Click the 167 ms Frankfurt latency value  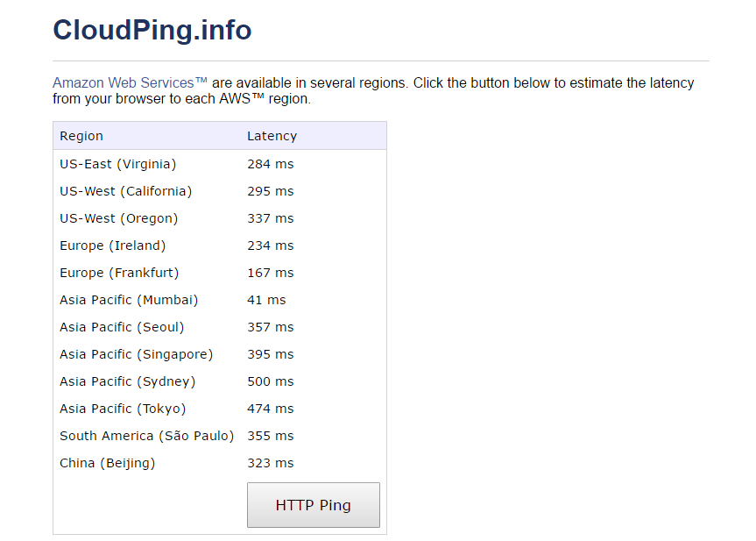(271, 273)
